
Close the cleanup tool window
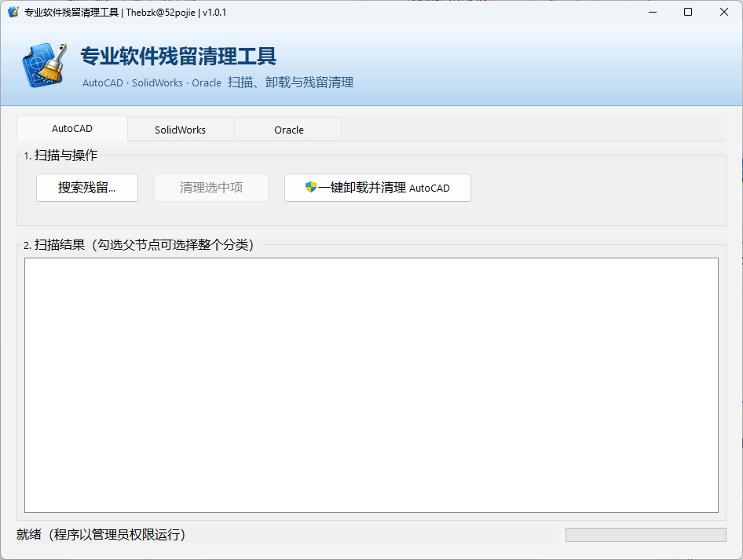click(x=724, y=12)
